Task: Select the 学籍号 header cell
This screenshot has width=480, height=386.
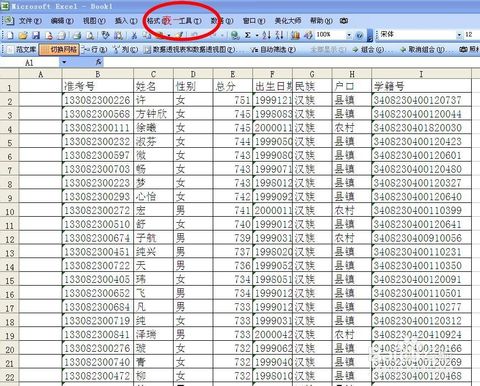Action: click(421, 86)
